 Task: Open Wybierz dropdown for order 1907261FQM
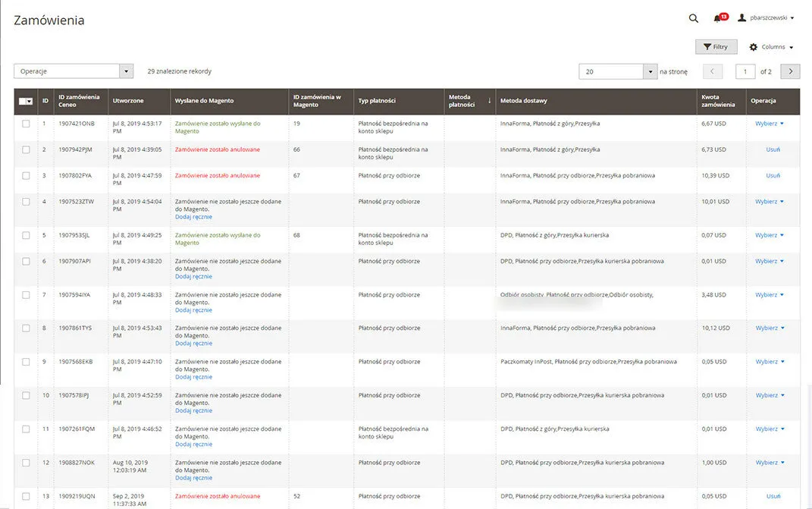tap(770, 429)
